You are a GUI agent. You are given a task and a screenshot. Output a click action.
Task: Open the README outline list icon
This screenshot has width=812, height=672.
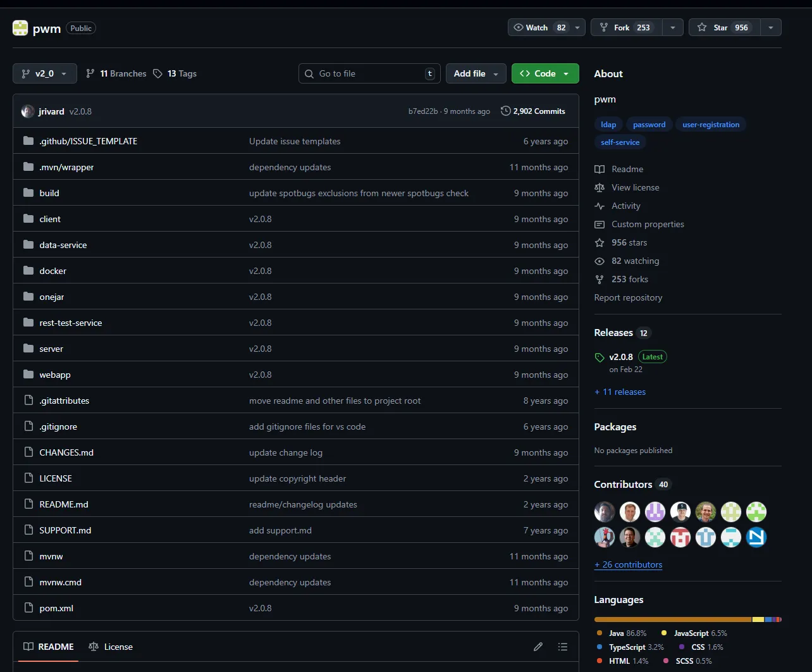[562, 647]
